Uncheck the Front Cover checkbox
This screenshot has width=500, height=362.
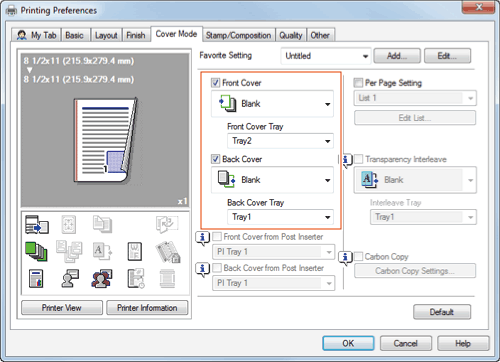click(215, 82)
